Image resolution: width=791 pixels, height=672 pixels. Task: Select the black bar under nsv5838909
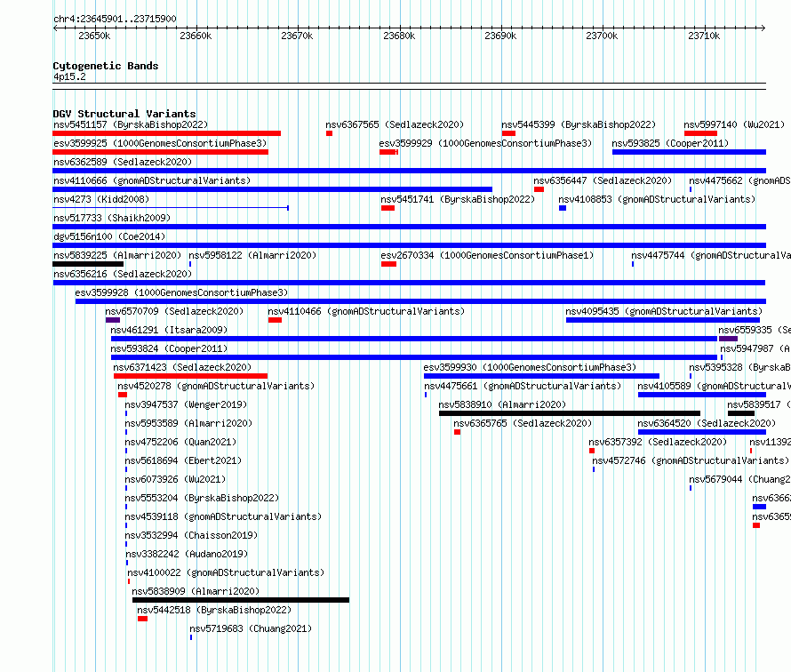click(241, 600)
